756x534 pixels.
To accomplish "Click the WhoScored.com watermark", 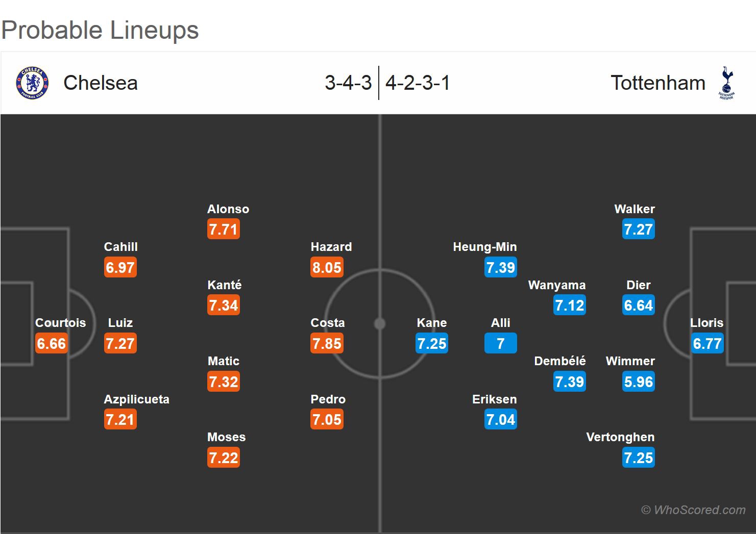I will pyautogui.click(x=693, y=510).
